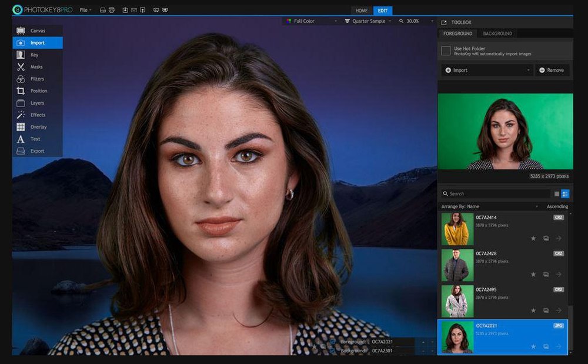Open the Quarter Sample quality dropdown

(x=368, y=21)
